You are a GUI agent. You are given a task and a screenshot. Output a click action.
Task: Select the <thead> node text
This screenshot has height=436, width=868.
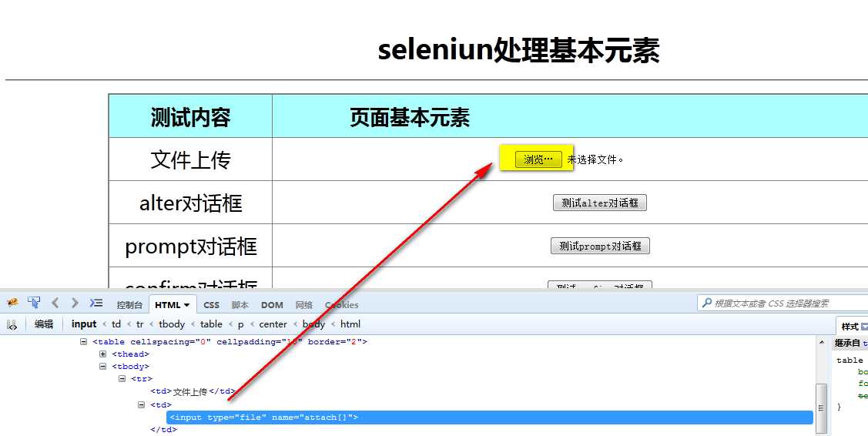pyautogui.click(x=131, y=354)
